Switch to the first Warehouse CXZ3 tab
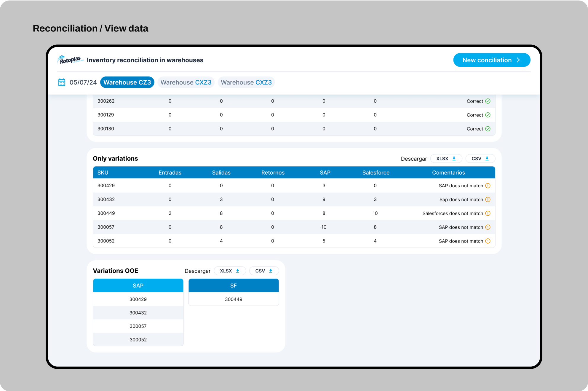Viewport: 588px width, 391px height. (x=186, y=82)
